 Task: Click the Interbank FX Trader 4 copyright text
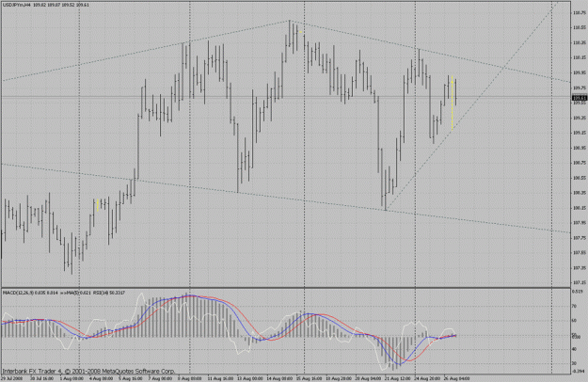click(88, 371)
